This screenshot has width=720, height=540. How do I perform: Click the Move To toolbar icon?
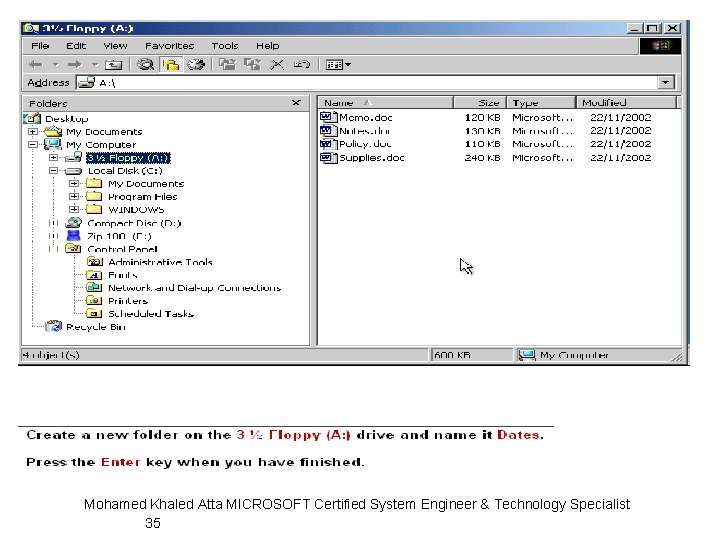click(x=228, y=65)
